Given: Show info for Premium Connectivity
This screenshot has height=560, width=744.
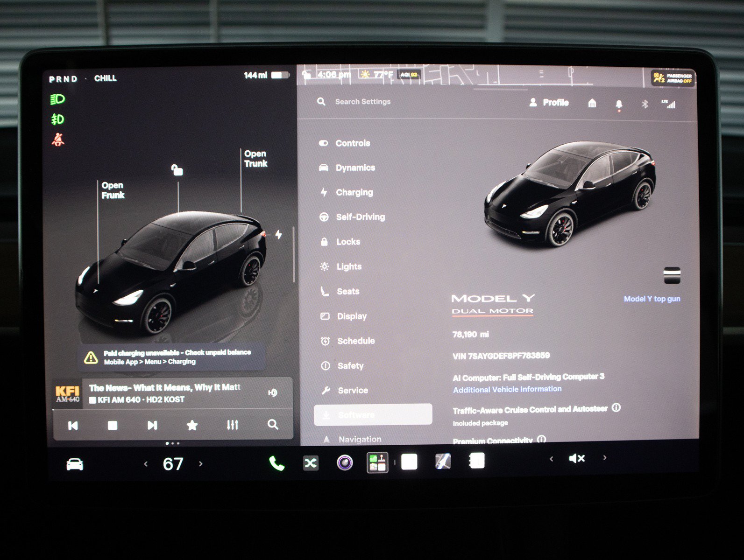Looking at the screenshot, I should (x=542, y=439).
